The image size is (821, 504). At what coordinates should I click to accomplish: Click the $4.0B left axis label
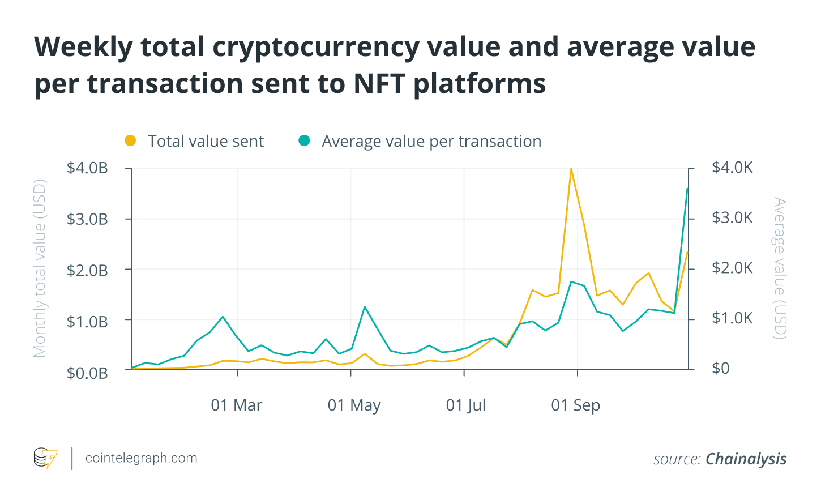coord(87,168)
